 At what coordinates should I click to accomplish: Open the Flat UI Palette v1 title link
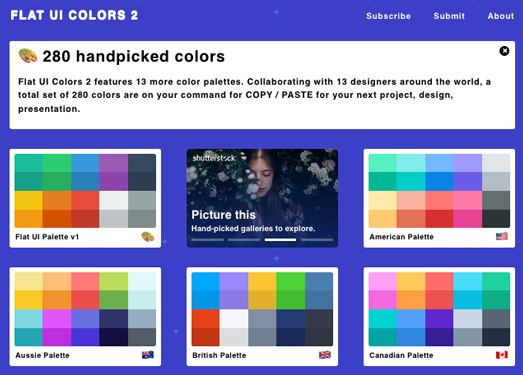(47, 237)
